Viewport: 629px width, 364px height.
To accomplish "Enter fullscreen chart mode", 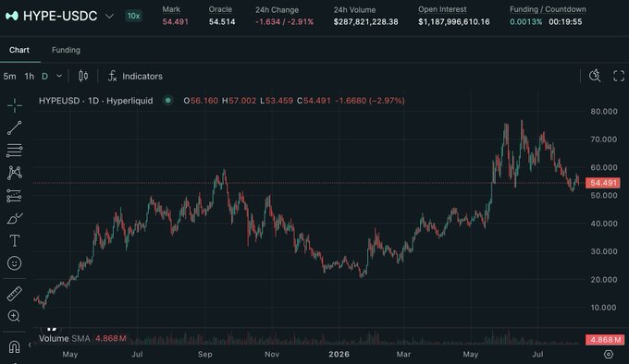I will (619, 76).
